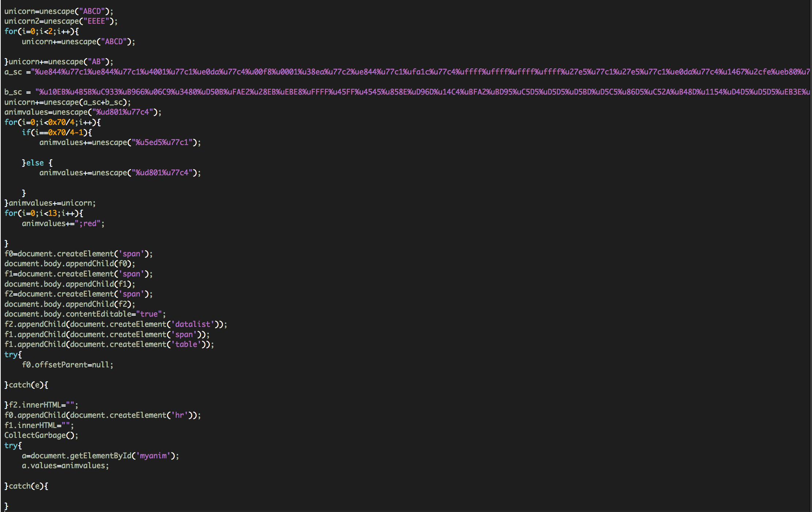The image size is (812, 512).
Task: Click document.body.appendChild(f0); line
Action: click(x=70, y=264)
